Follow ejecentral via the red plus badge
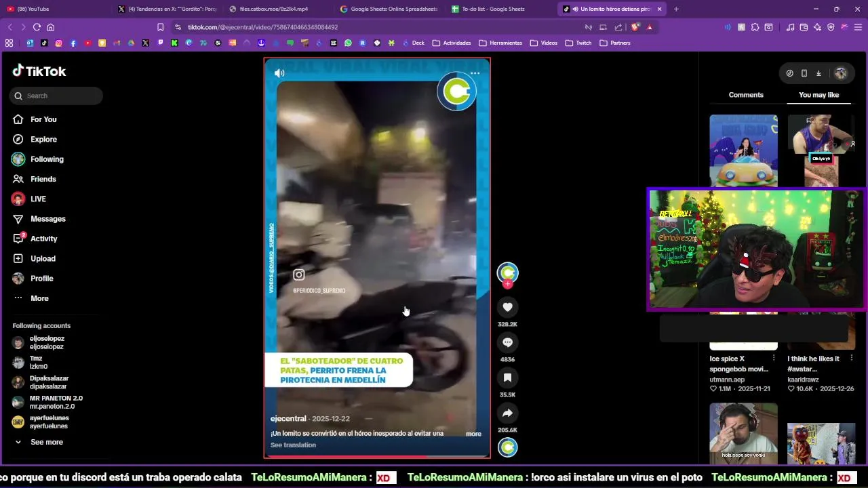This screenshot has width=868, height=488. (507, 285)
